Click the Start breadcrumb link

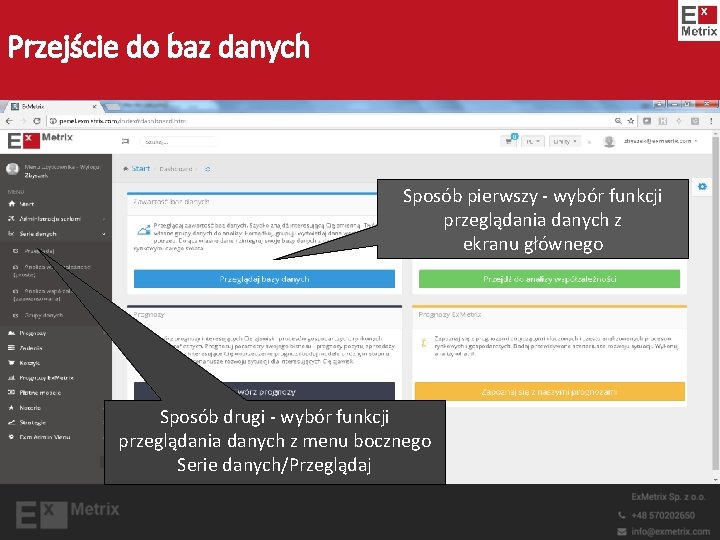pyautogui.click(x=141, y=169)
